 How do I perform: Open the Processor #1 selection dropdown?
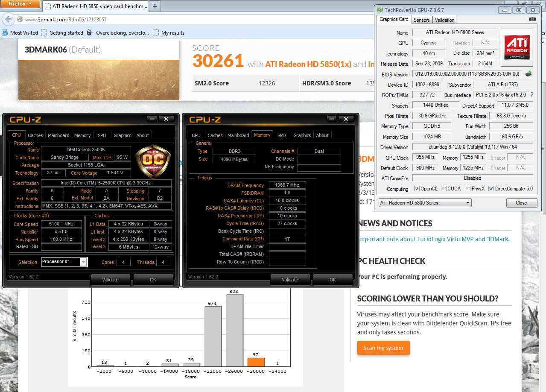pyautogui.click(x=64, y=262)
